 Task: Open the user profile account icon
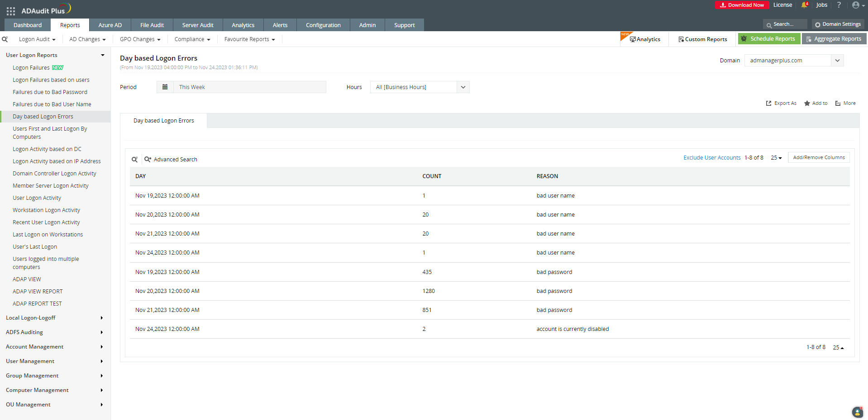[x=855, y=5]
